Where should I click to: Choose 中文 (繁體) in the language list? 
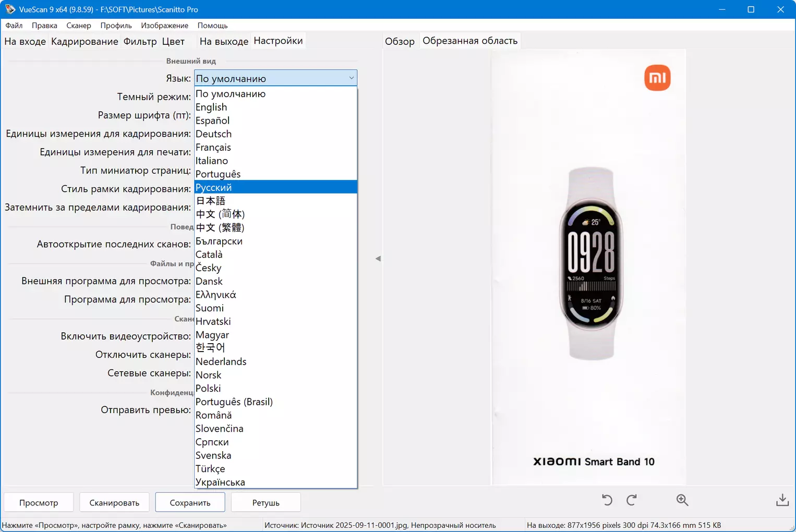(x=275, y=227)
